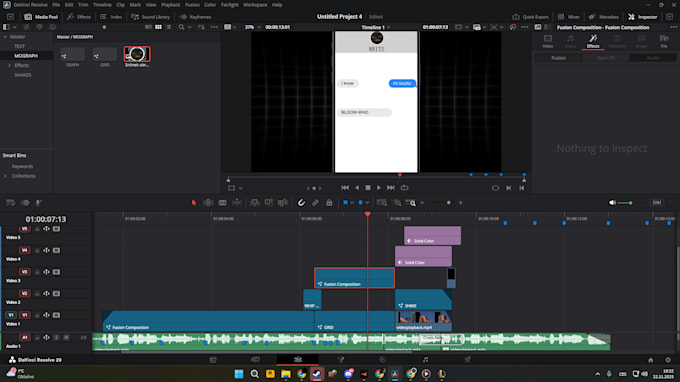Open the bin list layout dropdown arrow
The height and width of the screenshot is (382, 680).
point(14,27)
